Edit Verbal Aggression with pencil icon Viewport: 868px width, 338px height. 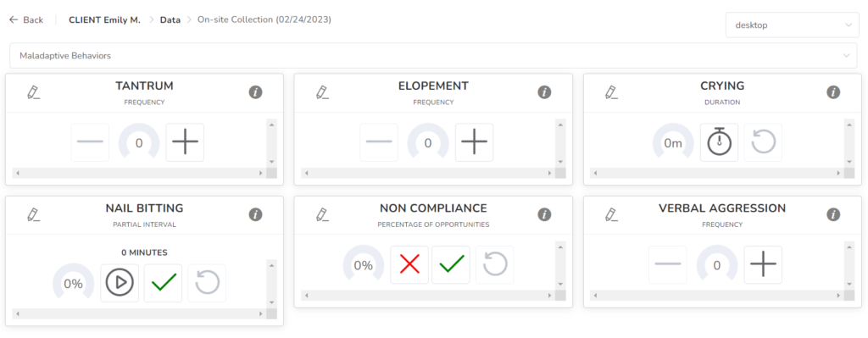[x=612, y=214]
